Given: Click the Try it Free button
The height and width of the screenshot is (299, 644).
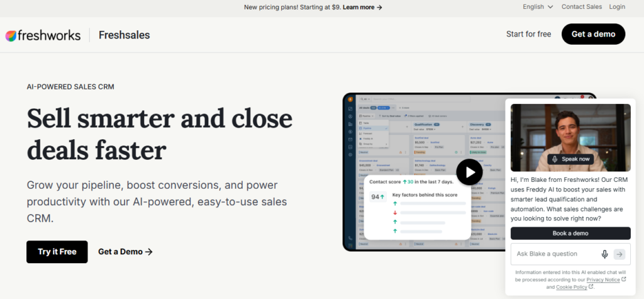Looking at the screenshot, I should 57,252.
